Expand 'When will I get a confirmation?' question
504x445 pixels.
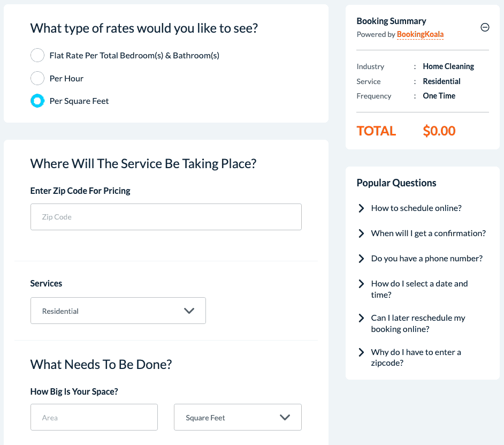428,233
